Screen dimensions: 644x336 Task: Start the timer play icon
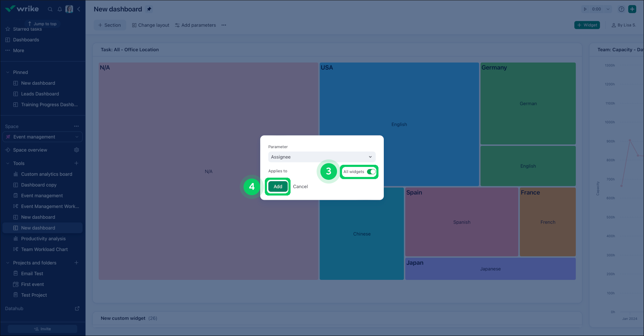point(585,9)
